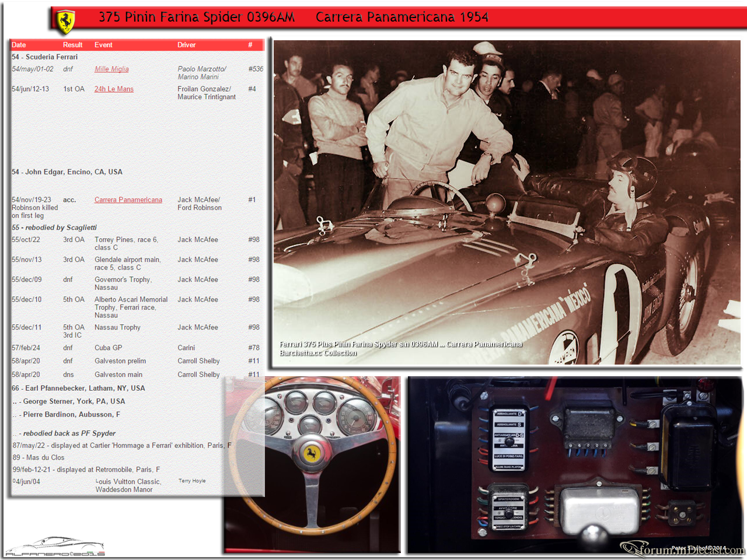
Task: Click the #78 race number cell
Action: coord(254,348)
